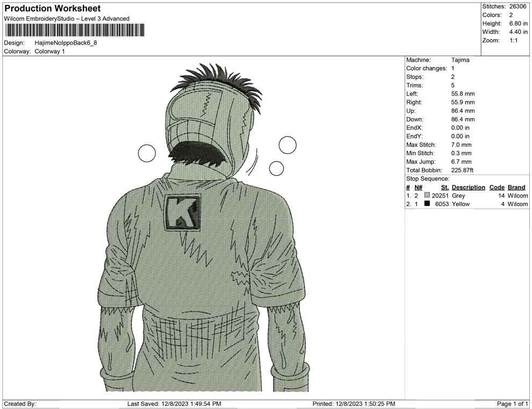Click the 'Created By:' footer label
532x409 pixels.
pyautogui.click(x=20, y=404)
